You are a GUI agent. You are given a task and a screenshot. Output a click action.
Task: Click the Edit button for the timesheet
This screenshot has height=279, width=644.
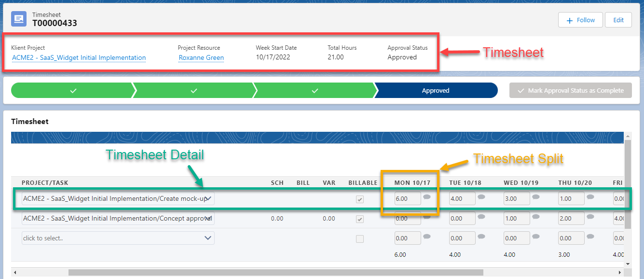pyautogui.click(x=618, y=20)
